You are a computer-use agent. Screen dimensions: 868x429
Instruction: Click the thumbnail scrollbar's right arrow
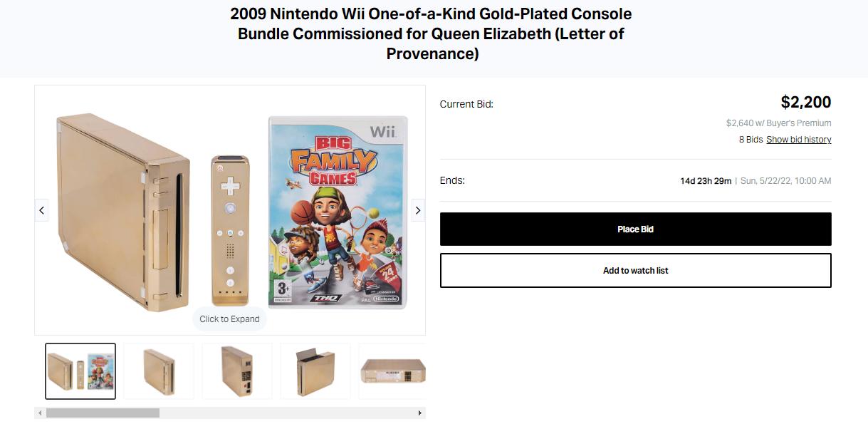click(420, 413)
